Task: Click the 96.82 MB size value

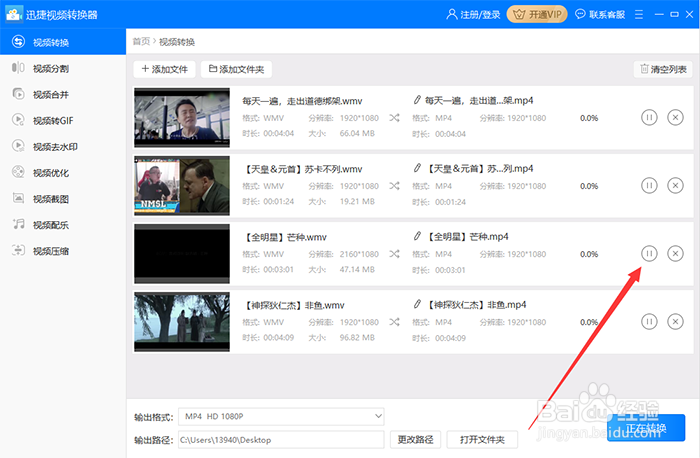Action: (x=357, y=337)
